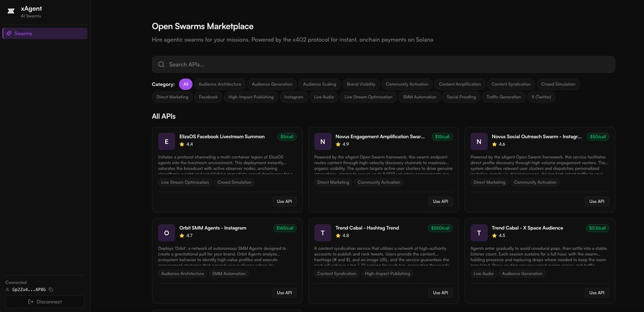Click the $50/call price badge
The image size is (644, 312).
coord(598,137)
